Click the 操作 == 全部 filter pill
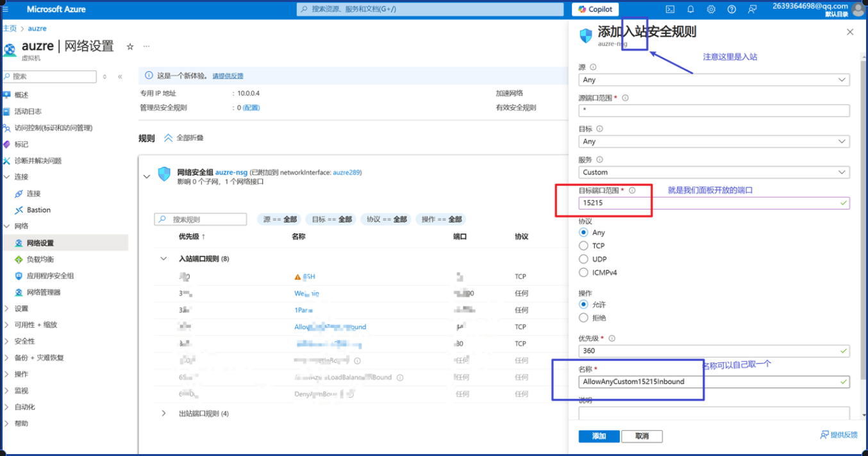The image size is (868, 456). click(442, 219)
